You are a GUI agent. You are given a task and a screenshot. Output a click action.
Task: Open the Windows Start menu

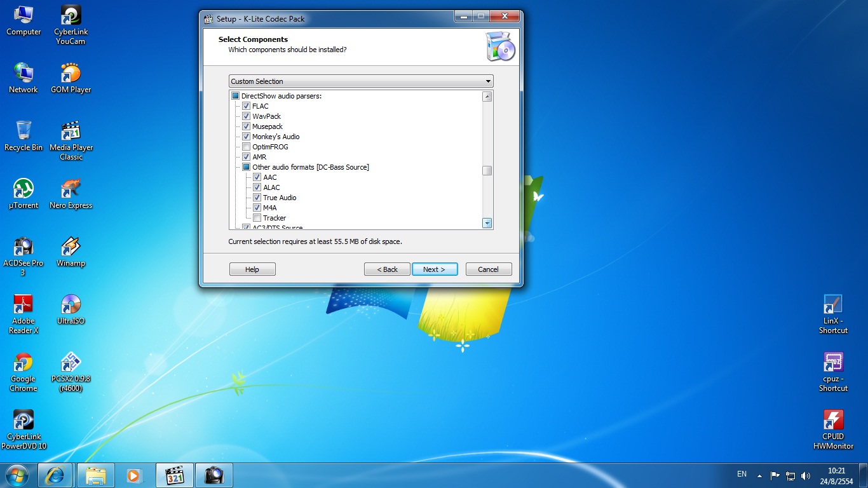pyautogui.click(x=17, y=475)
